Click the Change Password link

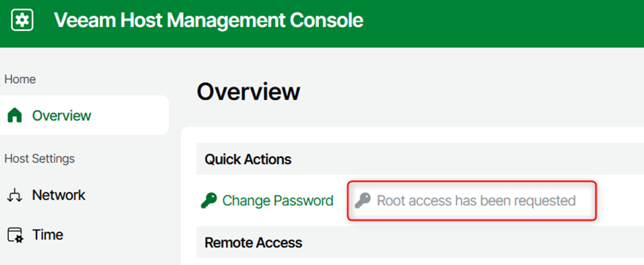(x=278, y=201)
